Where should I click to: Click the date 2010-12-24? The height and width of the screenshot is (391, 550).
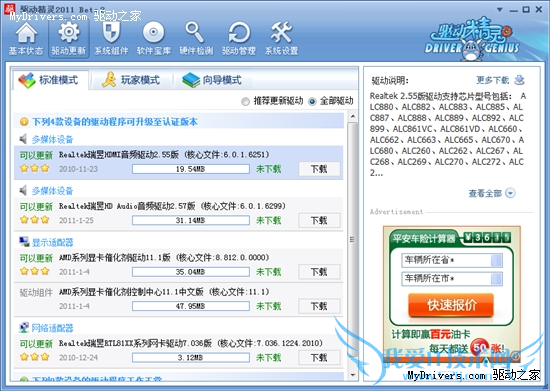point(79,358)
